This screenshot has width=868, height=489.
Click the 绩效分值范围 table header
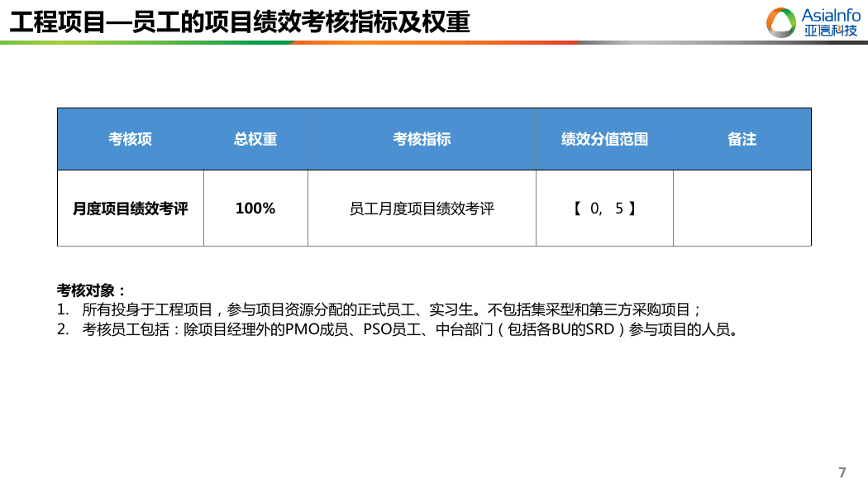click(604, 139)
